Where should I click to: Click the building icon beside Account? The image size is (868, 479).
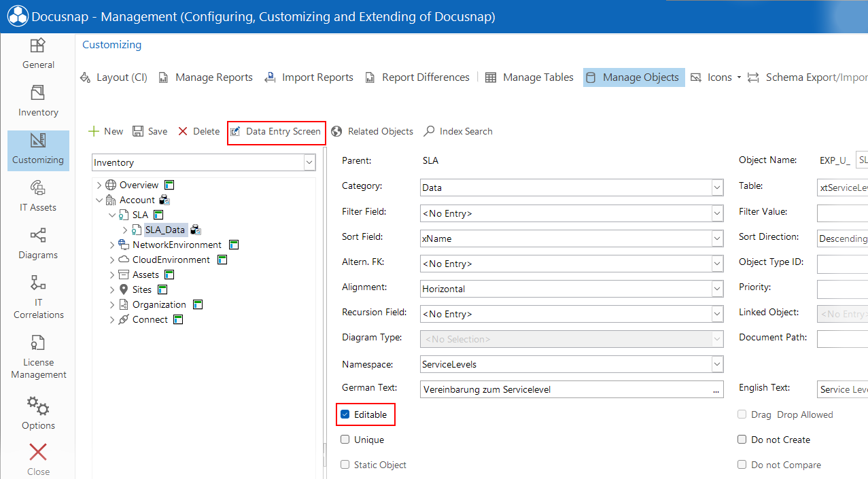click(x=111, y=200)
